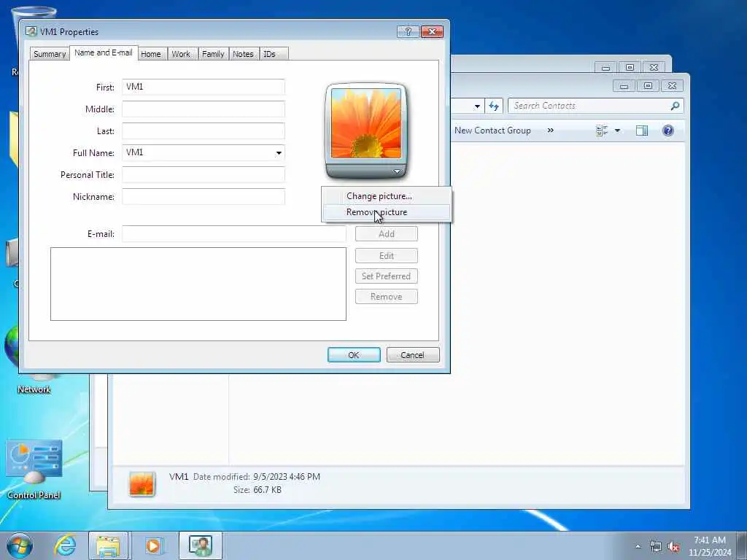
Task: Click the Personal Title field
Action: (x=204, y=175)
